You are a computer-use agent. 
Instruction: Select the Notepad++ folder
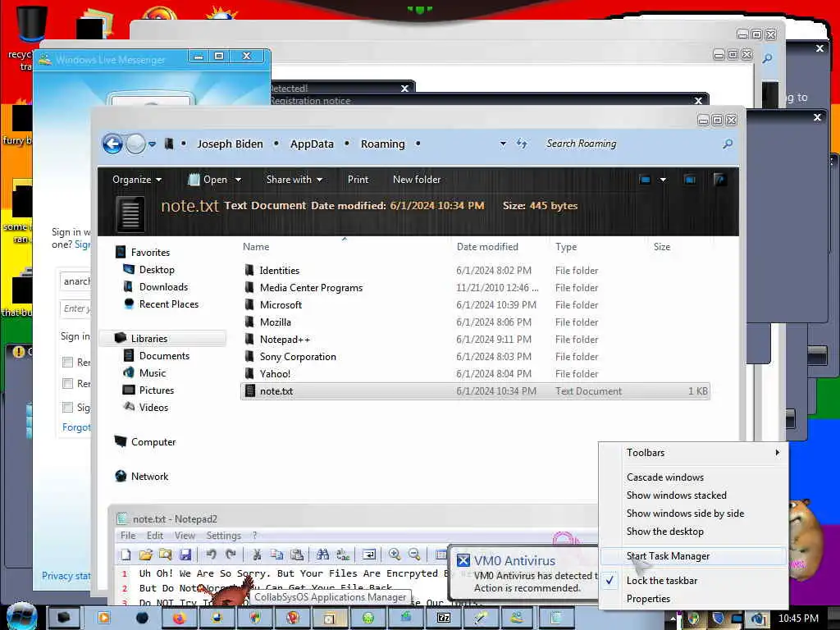[285, 339]
